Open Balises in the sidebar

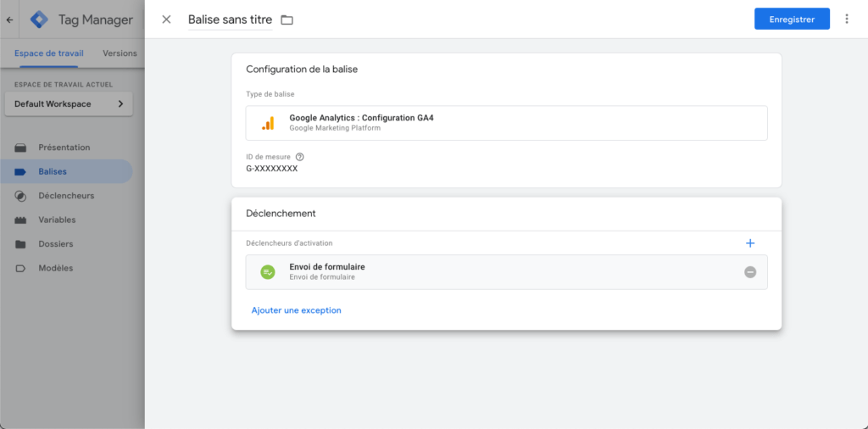click(x=66, y=171)
